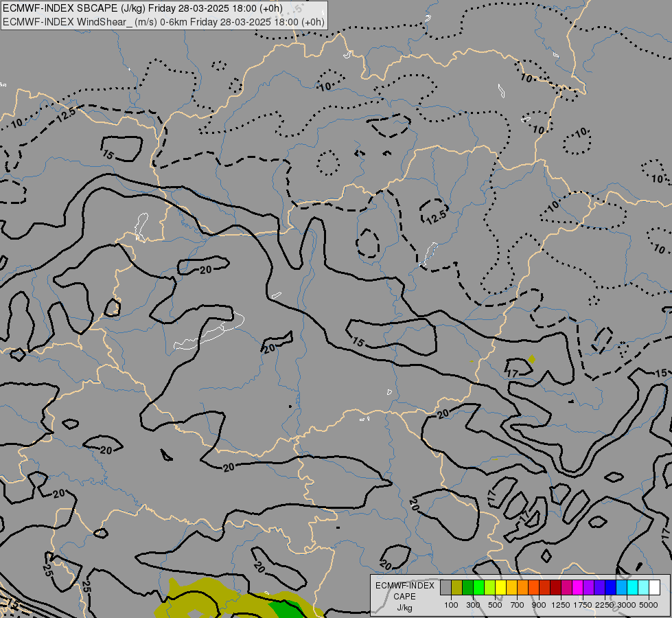
Task: Click the ECMWF-INDEX legend title
Action: pos(404,586)
